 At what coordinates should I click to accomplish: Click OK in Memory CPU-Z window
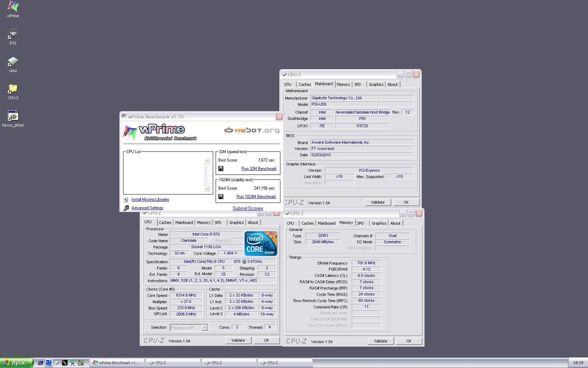click(409, 341)
